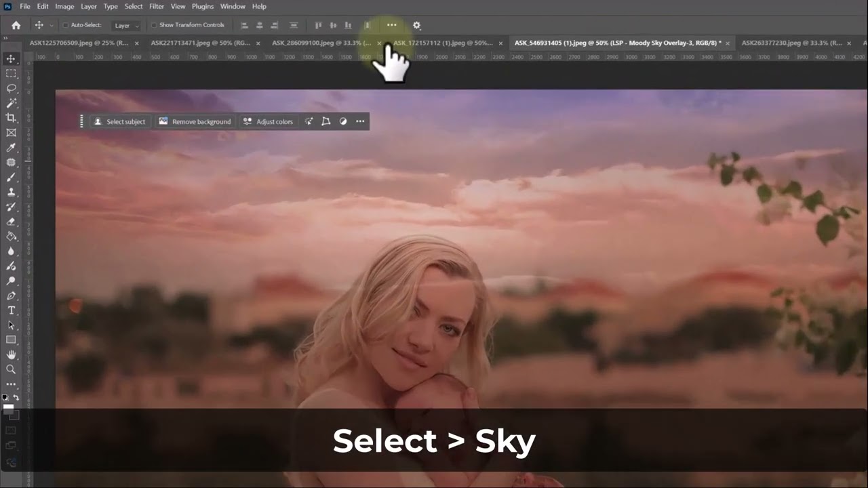Click align right edges icon

(274, 25)
